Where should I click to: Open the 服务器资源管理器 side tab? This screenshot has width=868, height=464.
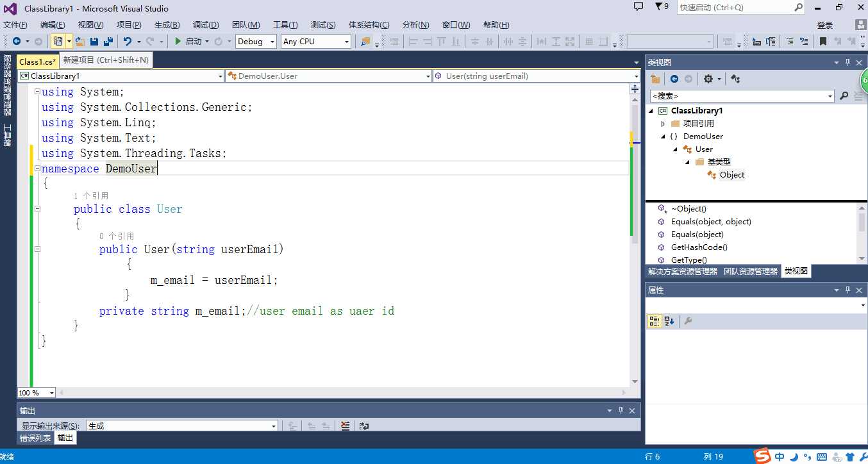(7, 85)
